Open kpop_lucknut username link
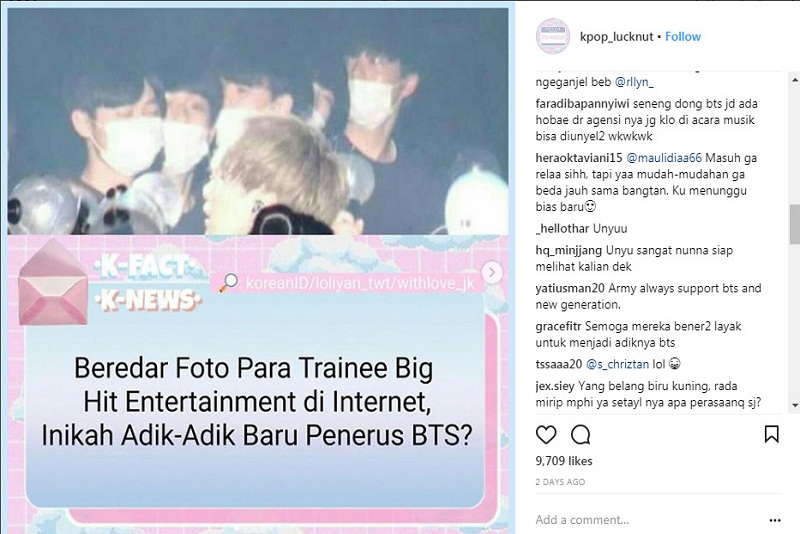This screenshot has width=800, height=534. (616, 37)
